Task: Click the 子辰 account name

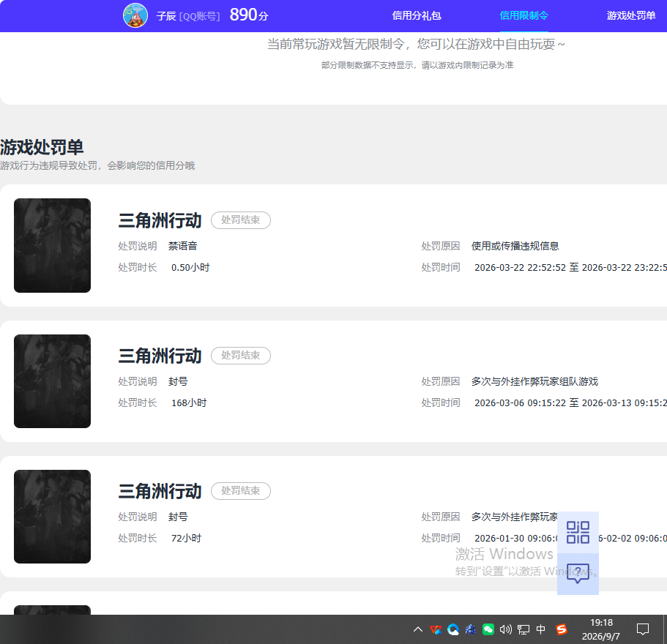Action: click(x=166, y=16)
